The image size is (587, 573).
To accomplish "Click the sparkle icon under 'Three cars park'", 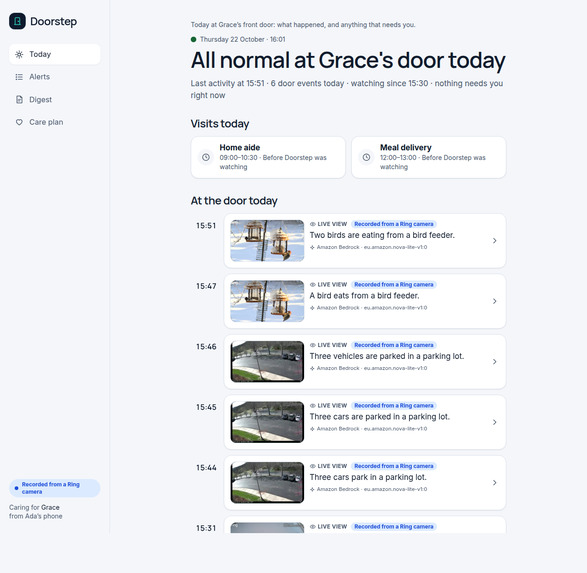I will [x=312, y=489].
